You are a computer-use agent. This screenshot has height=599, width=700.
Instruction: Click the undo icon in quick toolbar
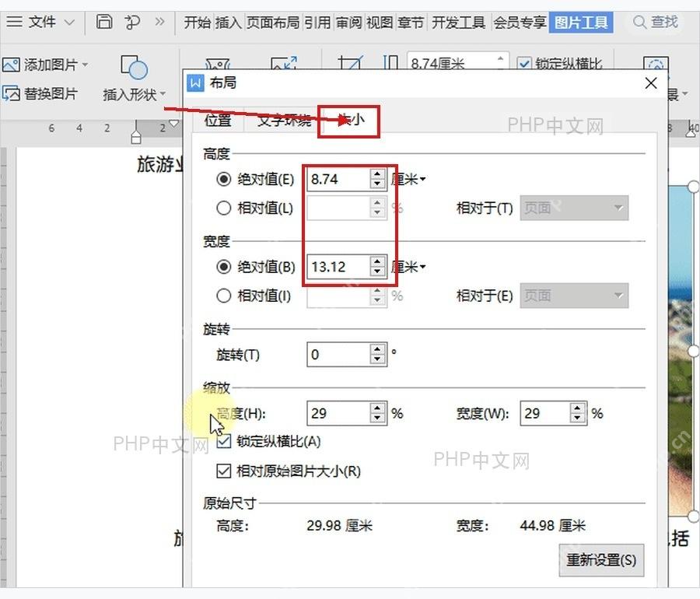click(132, 22)
